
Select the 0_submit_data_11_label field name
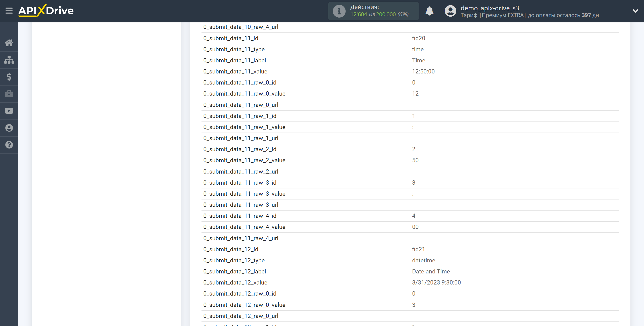coord(234,60)
